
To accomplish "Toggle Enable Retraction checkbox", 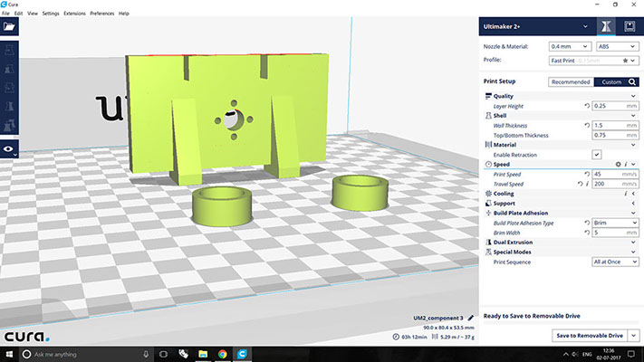I will (x=596, y=155).
